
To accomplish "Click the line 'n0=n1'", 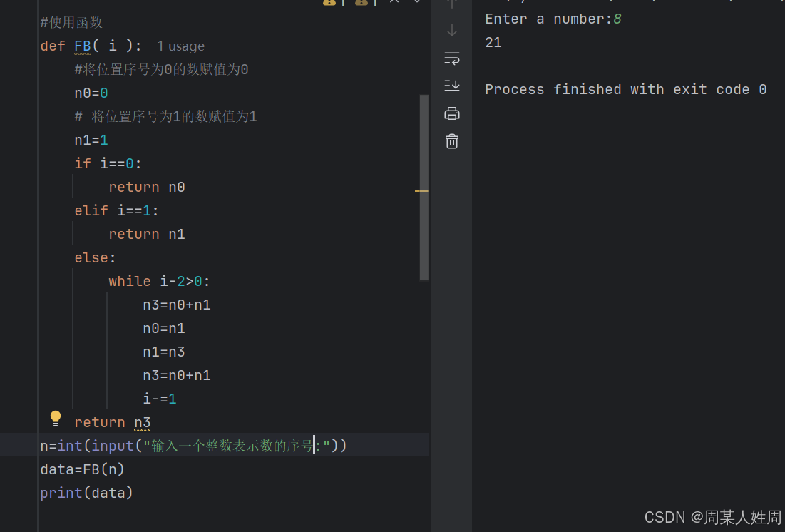I will 164,329.
